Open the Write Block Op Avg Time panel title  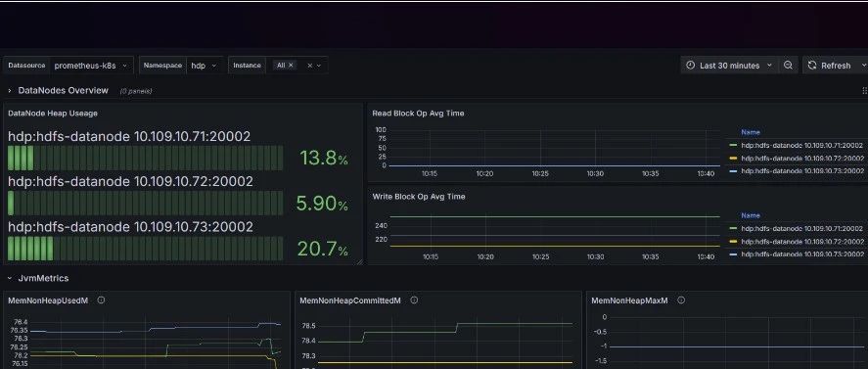pos(419,196)
